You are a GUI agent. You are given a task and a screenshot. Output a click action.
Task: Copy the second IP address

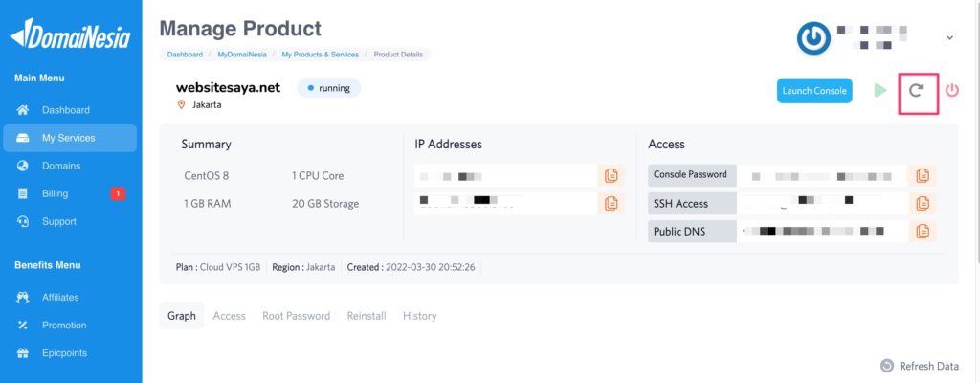pos(612,203)
